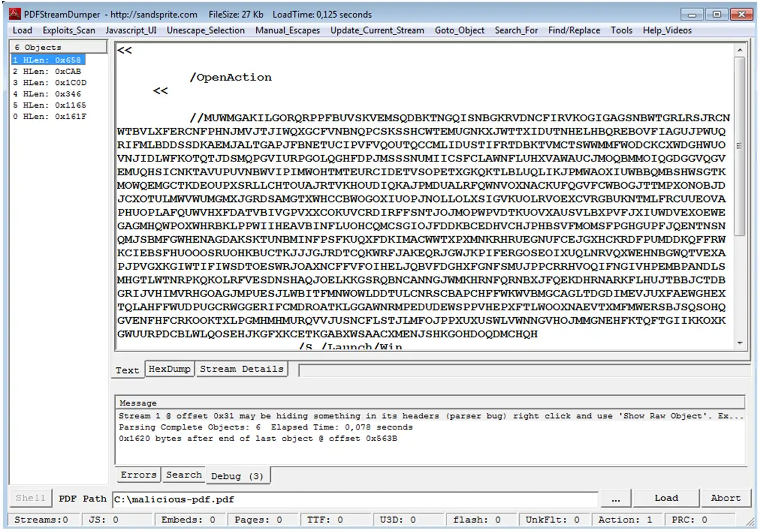
Task: Click the empty field beside Stream Details tab
Action: coord(524,371)
